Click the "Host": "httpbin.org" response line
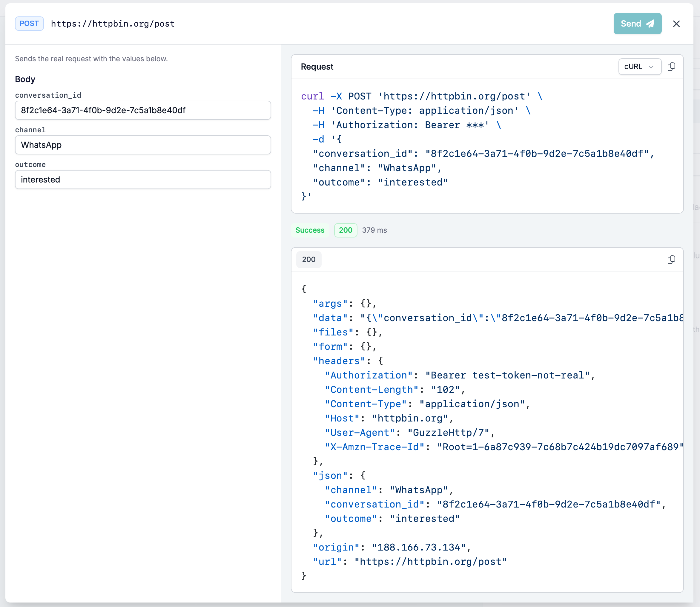 [389, 418]
